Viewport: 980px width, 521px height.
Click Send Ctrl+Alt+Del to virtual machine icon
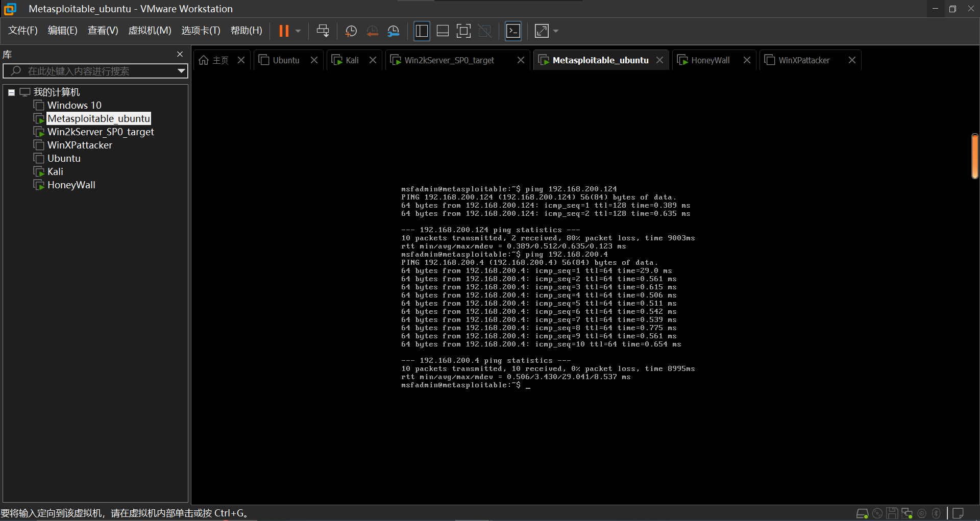pos(323,31)
